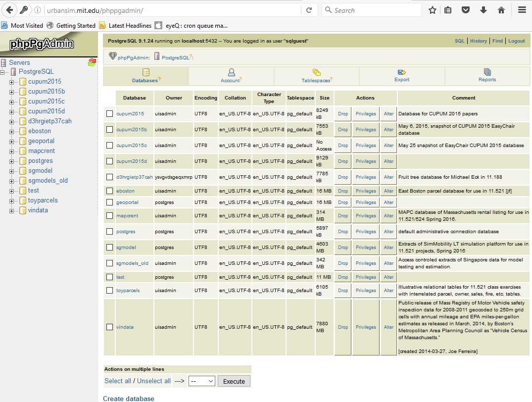Viewport: 532px width, 402px height.
Task: Click the Tablespaces icon
Action: [317, 72]
